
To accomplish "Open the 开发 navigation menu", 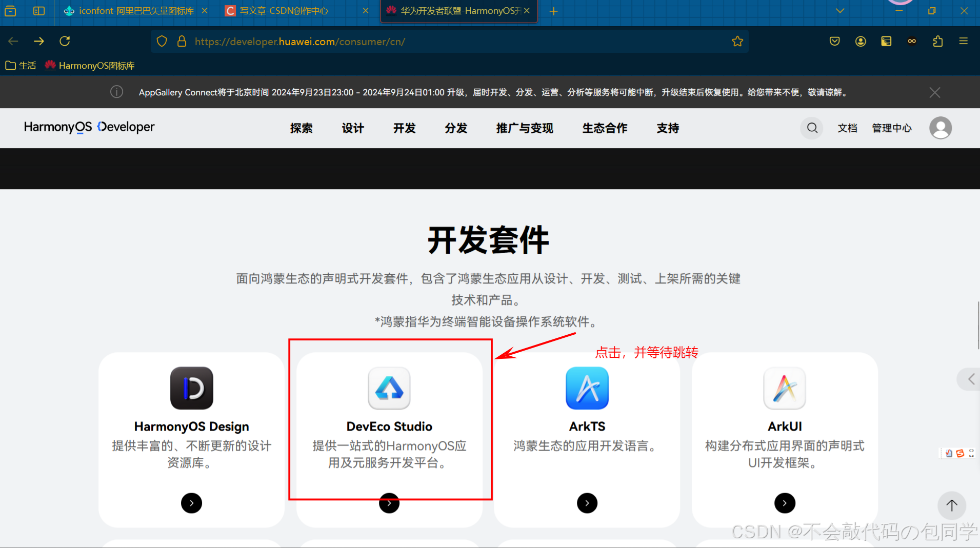I will click(405, 128).
